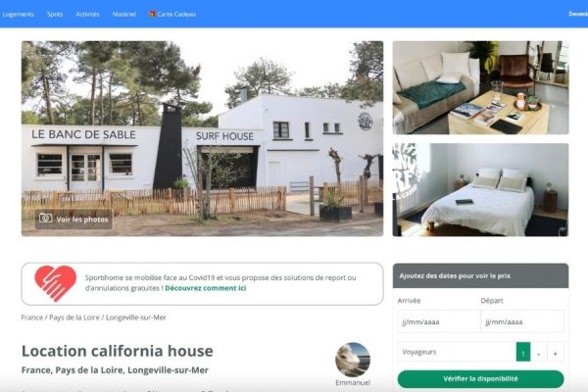
Task: Follow the Découvrez comment ici link
Action: coord(206,288)
